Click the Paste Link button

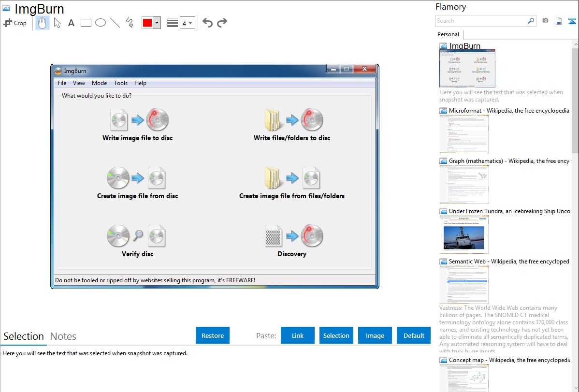tap(298, 335)
